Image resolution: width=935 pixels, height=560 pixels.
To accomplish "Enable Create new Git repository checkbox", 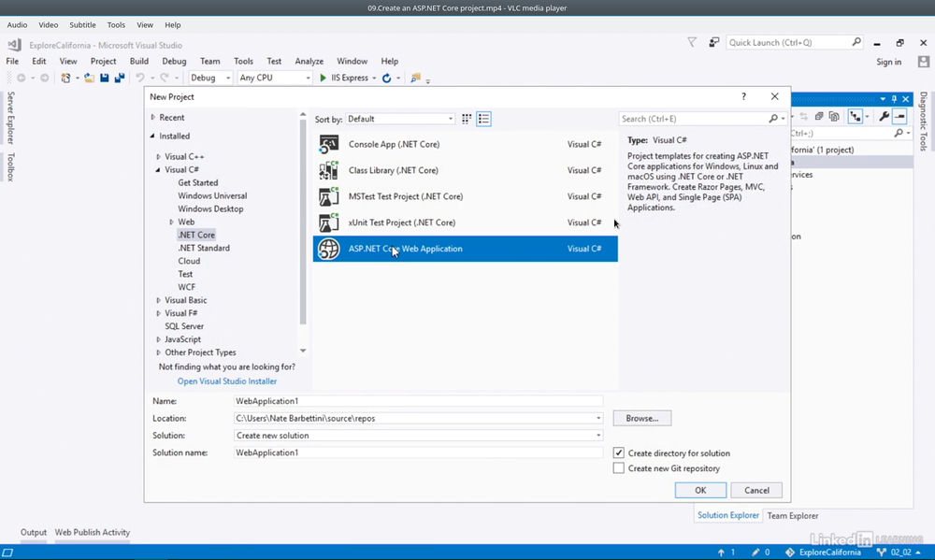I will (x=619, y=468).
